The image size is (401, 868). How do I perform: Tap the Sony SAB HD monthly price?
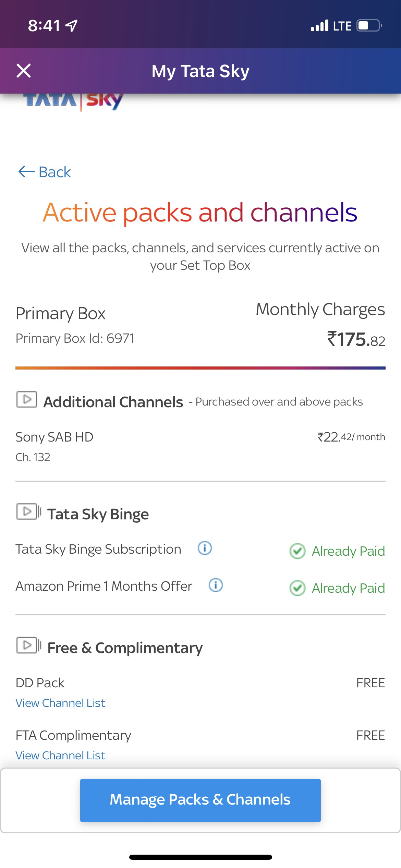pos(351,437)
